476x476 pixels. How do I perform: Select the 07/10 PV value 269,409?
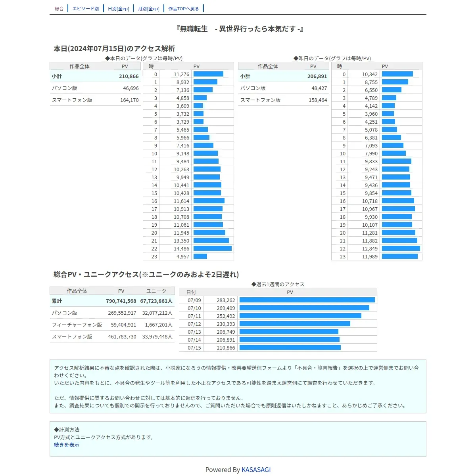pyautogui.click(x=226, y=308)
